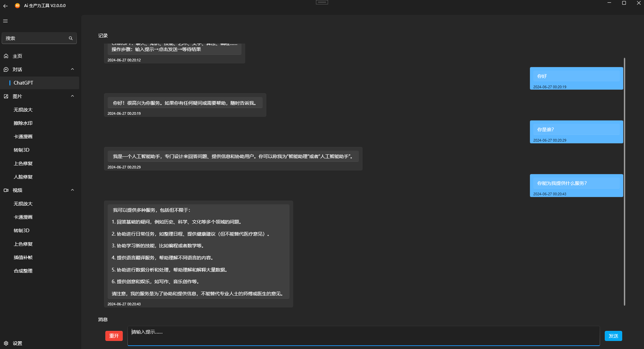644x349 pixels.
Task: Click the hamburger menu icon
Action: (5, 21)
